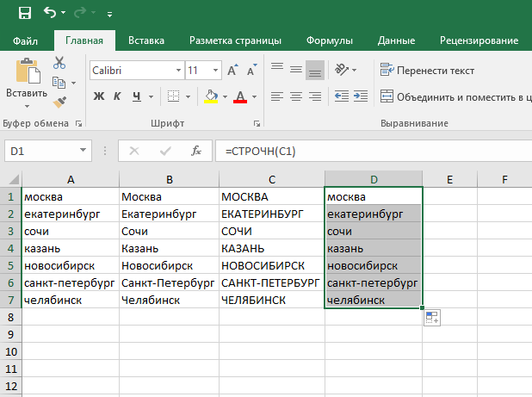Expand the underline style arrow
The width and height of the screenshot is (532, 397).
point(151,96)
